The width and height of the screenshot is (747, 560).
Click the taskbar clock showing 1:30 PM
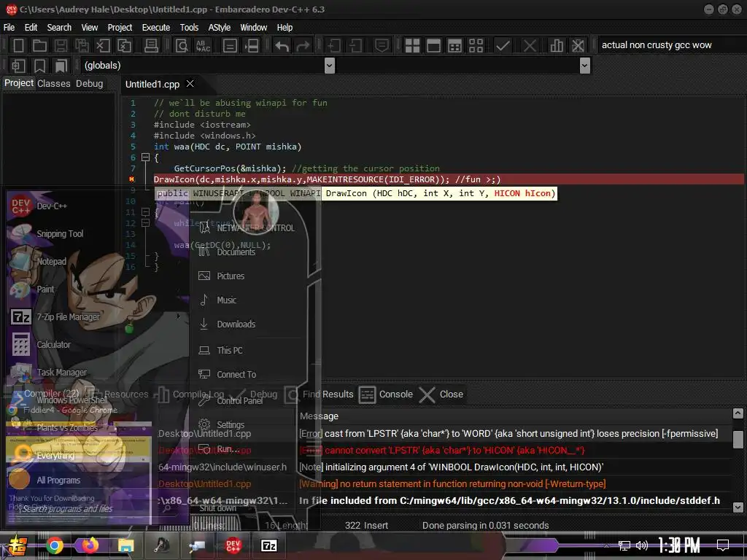[x=678, y=545]
